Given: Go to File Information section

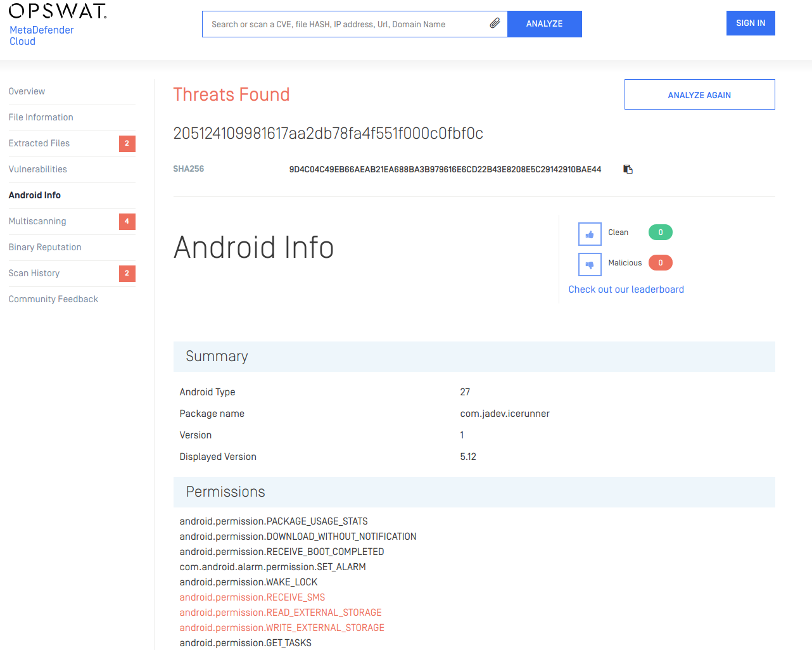Looking at the screenshot, I should coord(41,117).
